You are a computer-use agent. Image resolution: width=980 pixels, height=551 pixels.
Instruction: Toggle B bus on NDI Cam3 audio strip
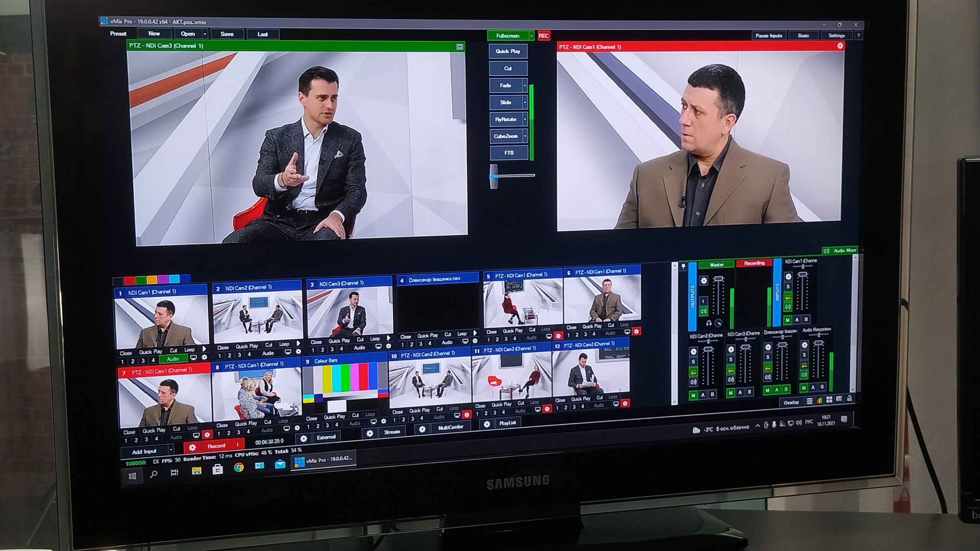pyautogui.click(x=750, y=391)
